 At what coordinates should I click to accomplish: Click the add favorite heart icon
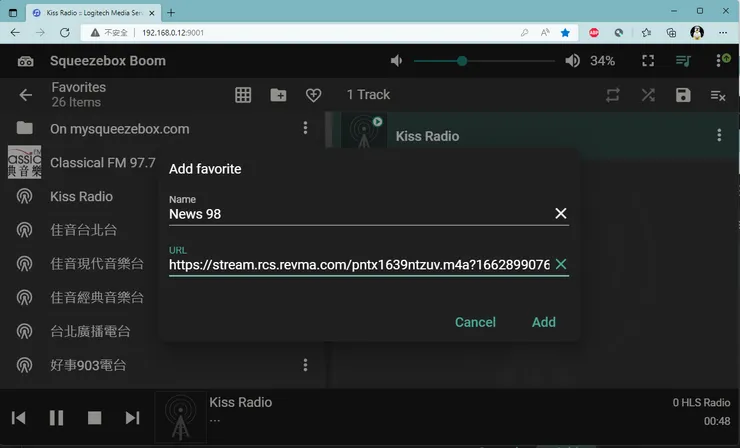pos(313,95)
